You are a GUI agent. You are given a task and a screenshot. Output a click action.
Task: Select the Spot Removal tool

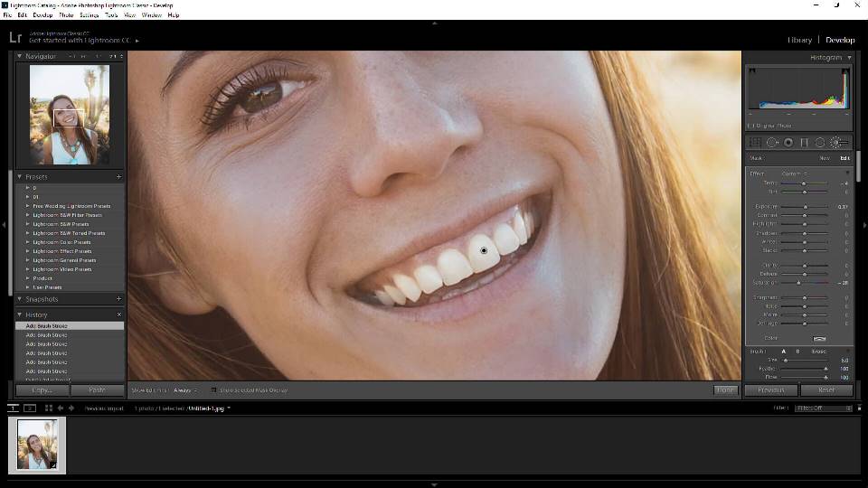pyautogui.click(x=772, y=143)
